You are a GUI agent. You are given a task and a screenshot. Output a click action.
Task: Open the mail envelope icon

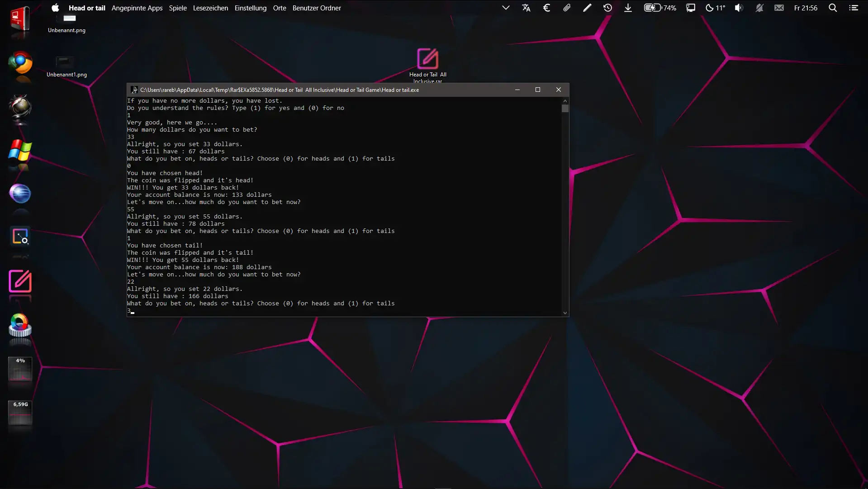779,8
